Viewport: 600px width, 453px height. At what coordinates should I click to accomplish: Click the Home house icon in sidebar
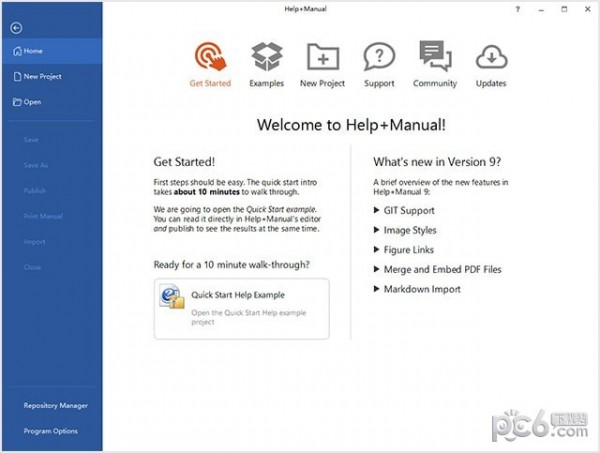point(17,51)
